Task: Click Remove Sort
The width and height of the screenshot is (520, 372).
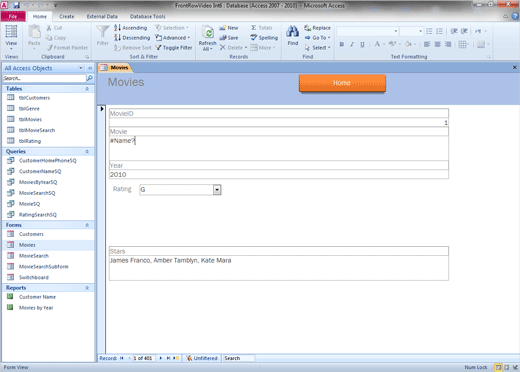Action: click(133, 48)
